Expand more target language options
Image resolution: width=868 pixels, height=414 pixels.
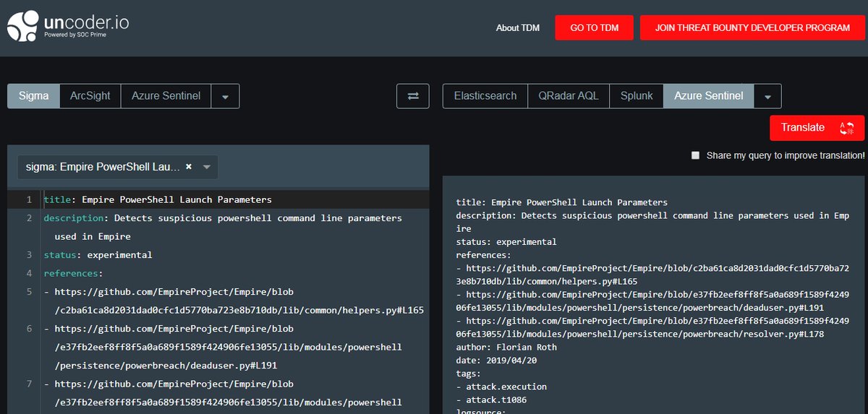767,96
